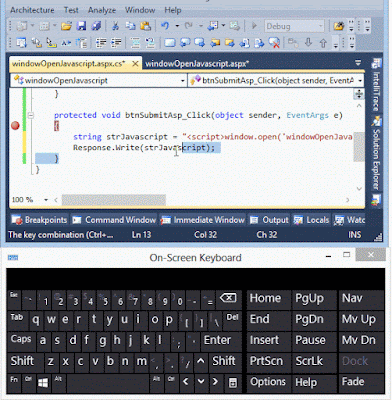Open a file with the Open File toolbar icon
This screenshot has height=400, width=392.
point(67,26)
